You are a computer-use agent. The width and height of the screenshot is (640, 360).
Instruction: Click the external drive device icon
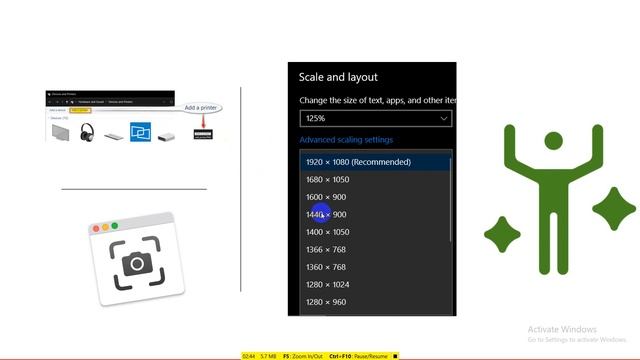tap(166, 137)
